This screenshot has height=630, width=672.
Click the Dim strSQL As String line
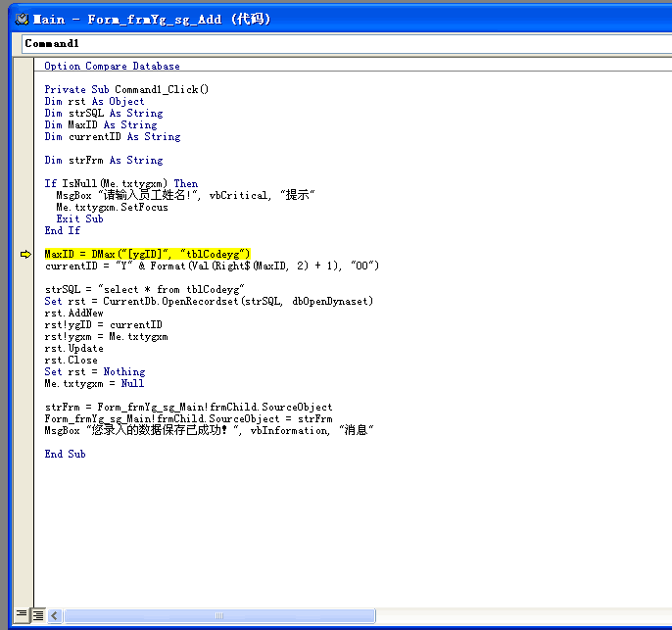(x=104, y=113)
